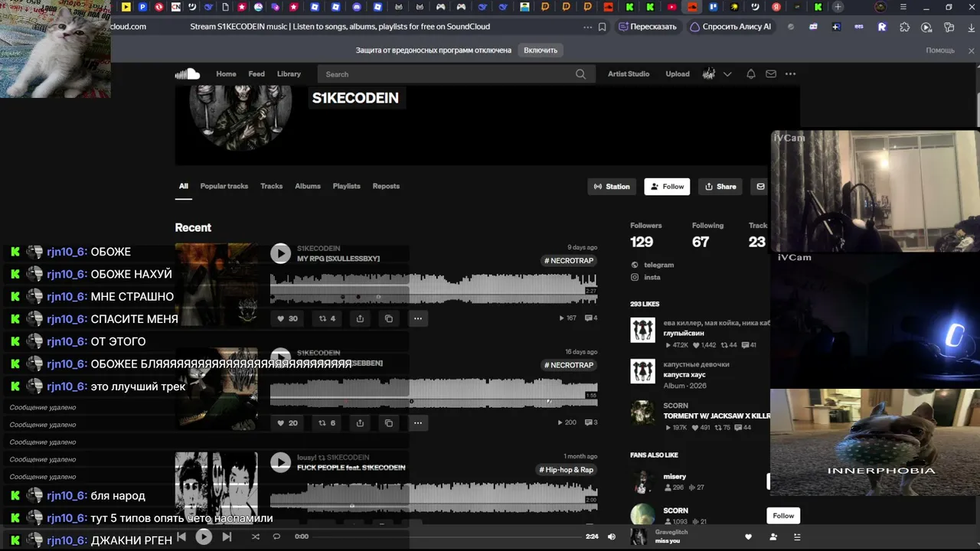The width and height of the screenshot is (980, 551).
Task: Follow the now-playing artist Graveglitch
Action: 773,536
